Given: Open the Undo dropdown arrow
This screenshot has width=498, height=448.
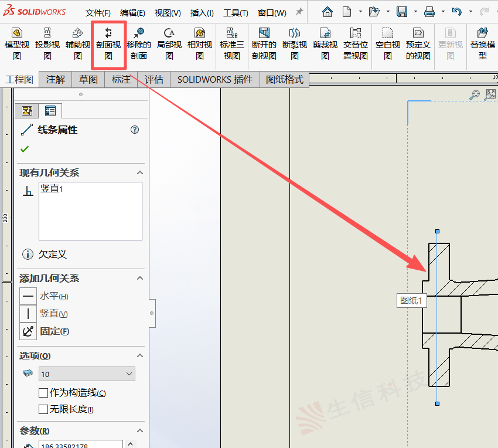Looking at the screenshot, I should pyautogui.click(x=470, y=12).
